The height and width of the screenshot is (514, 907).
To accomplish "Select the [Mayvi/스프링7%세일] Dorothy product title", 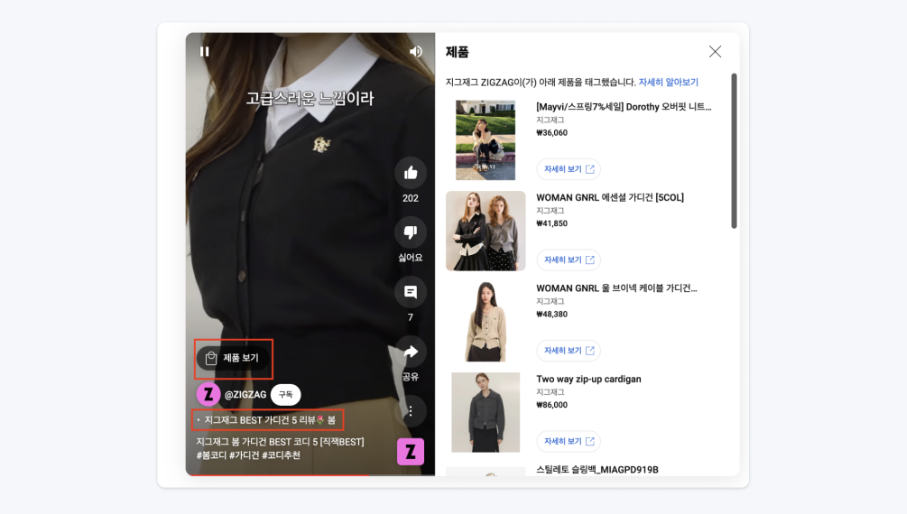I will (624, 107).
